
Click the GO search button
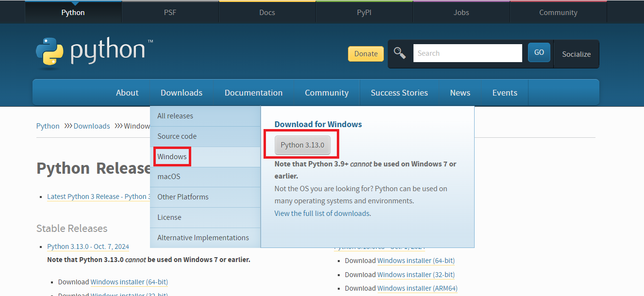point(539,52)
